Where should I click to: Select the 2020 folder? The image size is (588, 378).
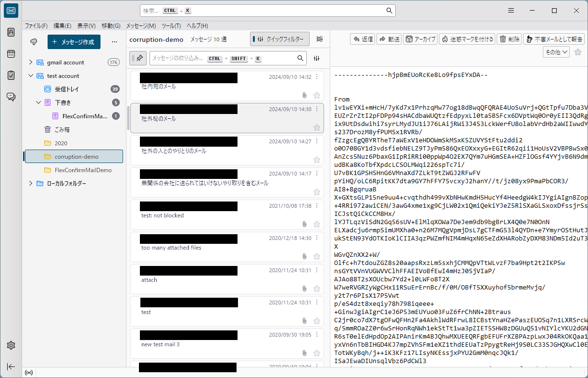click(74, 143)
